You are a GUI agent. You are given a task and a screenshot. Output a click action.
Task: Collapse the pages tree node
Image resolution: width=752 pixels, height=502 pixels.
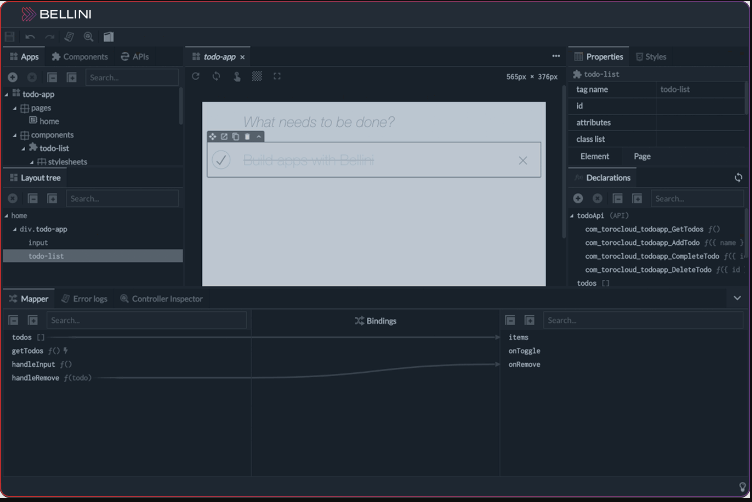[x=17, y=108]
